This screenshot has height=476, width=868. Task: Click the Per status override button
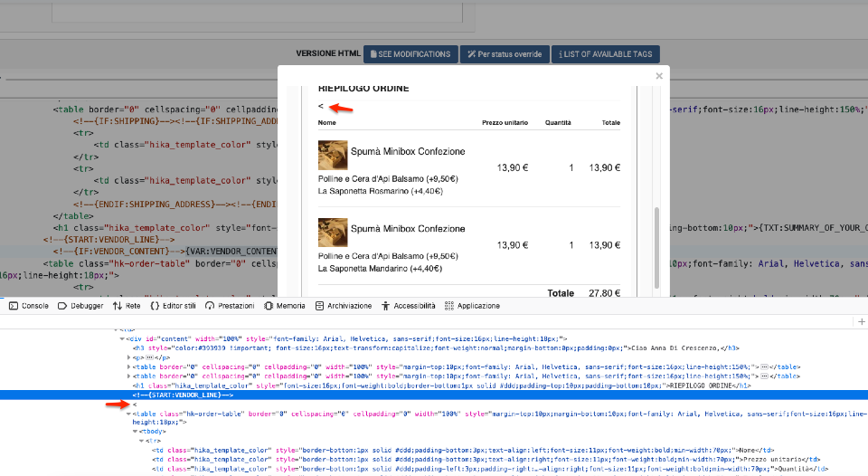(504, 54)
